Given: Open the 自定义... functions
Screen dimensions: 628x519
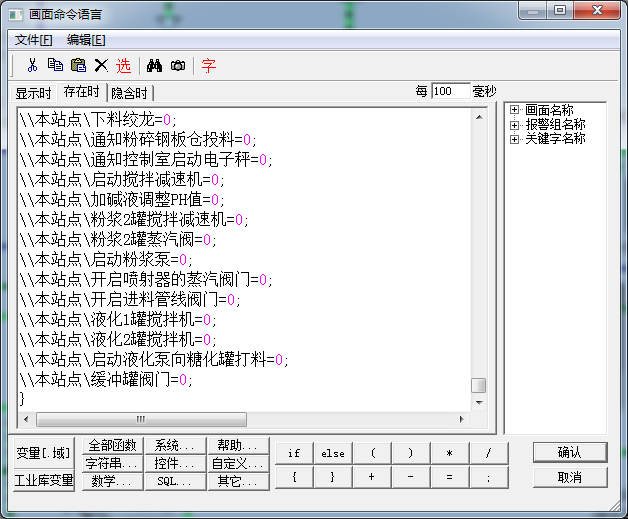Looking at the screenshot, I should 238,463.
